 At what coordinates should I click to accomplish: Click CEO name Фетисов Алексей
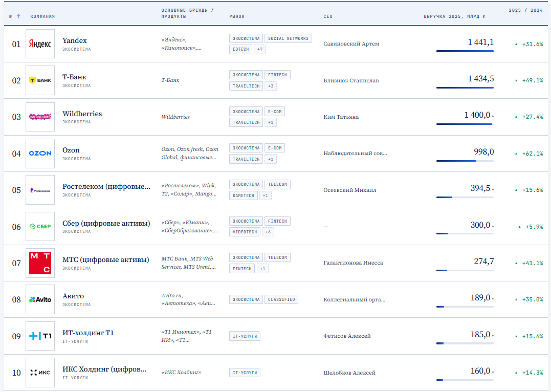[x=347, y=336]
